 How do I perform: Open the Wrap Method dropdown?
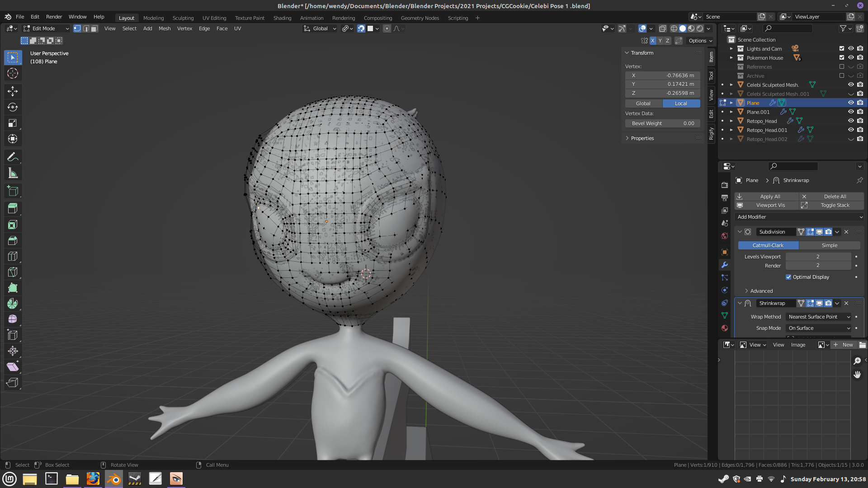pyautogui.click(x=818, y=317)
